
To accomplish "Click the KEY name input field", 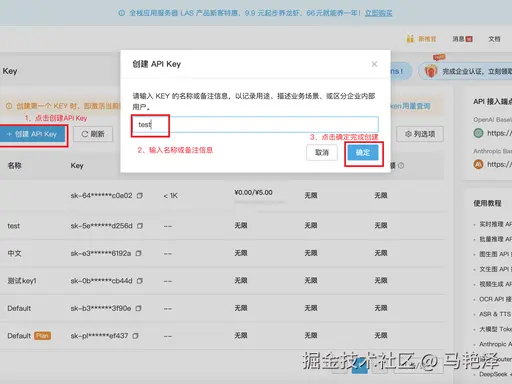I will click(255, 125).
